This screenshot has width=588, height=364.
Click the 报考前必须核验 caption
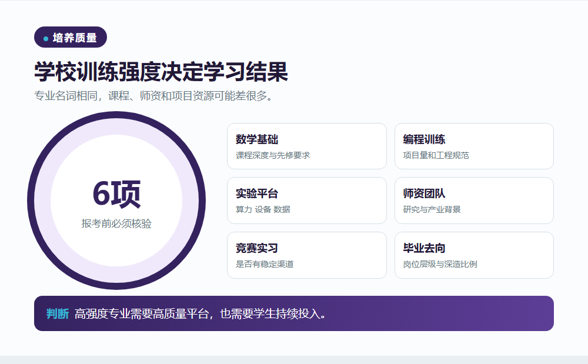tap(116, 224)
